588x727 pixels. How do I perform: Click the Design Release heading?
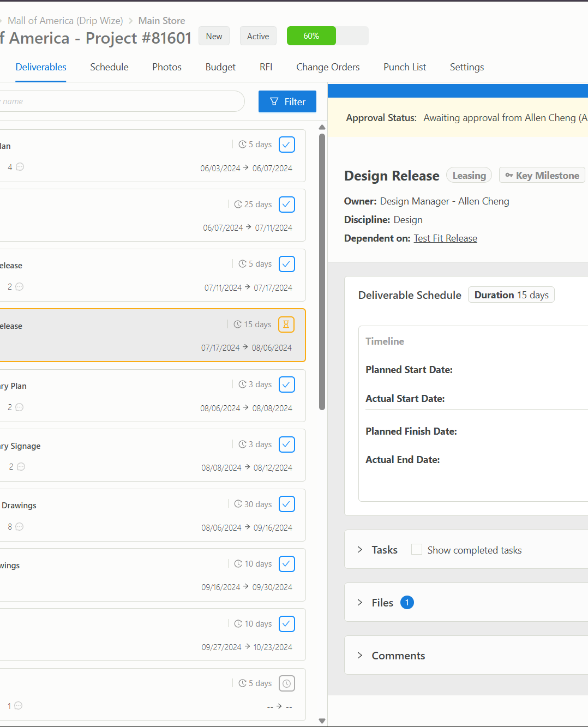tap(392, 176)
